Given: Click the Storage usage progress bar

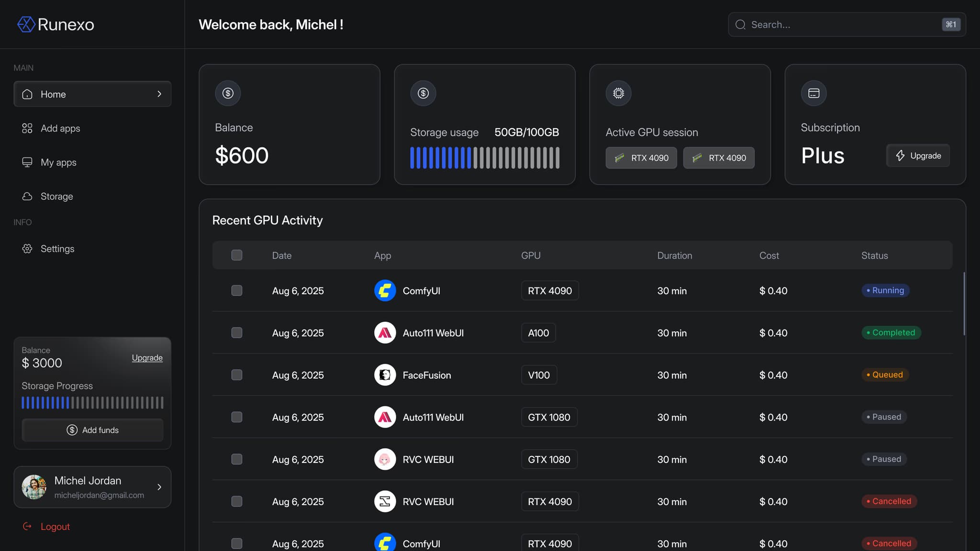Looking at the screenshot, I should (x=484, y=158).
